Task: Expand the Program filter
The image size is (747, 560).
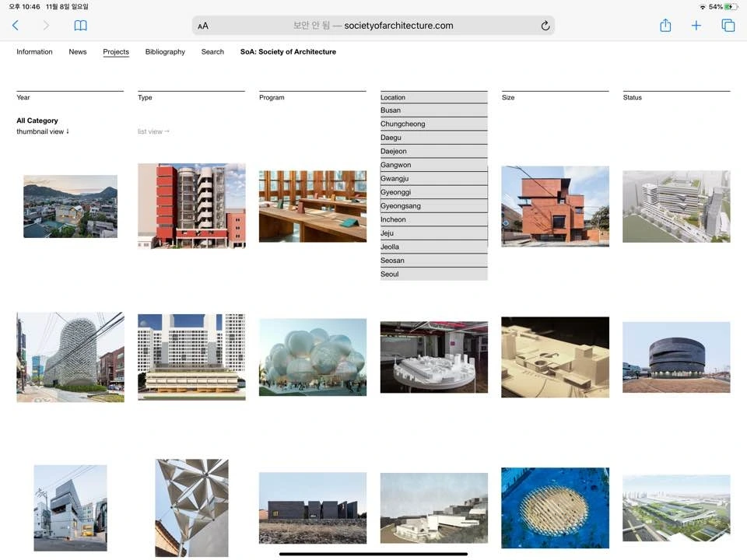Action: (x=313, y=97)
